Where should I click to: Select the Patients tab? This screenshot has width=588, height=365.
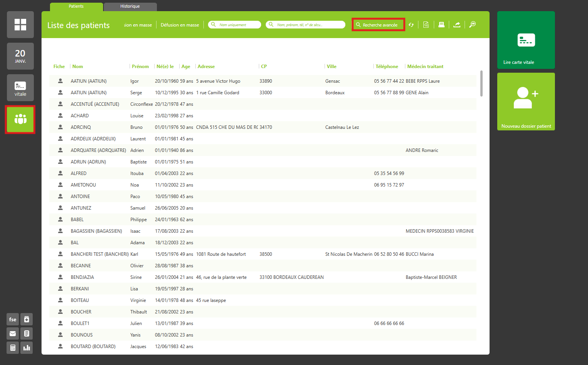click(76, 7)
